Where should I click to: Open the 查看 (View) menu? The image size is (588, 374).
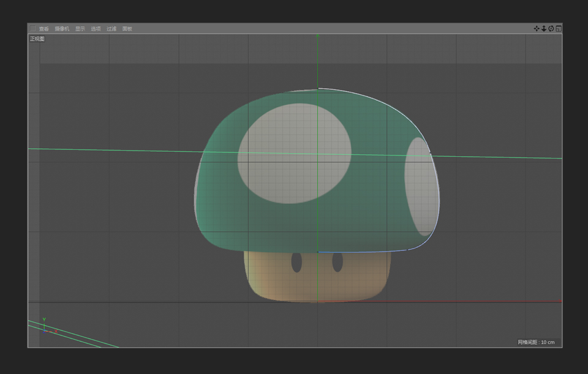tap(44, 29)
